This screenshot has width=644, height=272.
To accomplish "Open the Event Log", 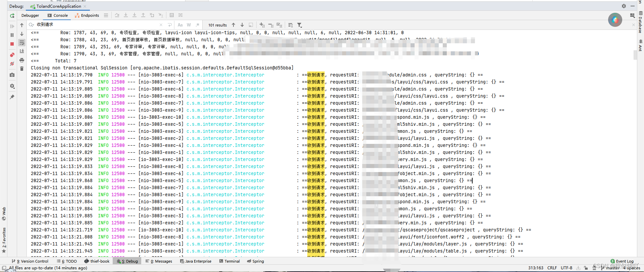I will (622, 261).
